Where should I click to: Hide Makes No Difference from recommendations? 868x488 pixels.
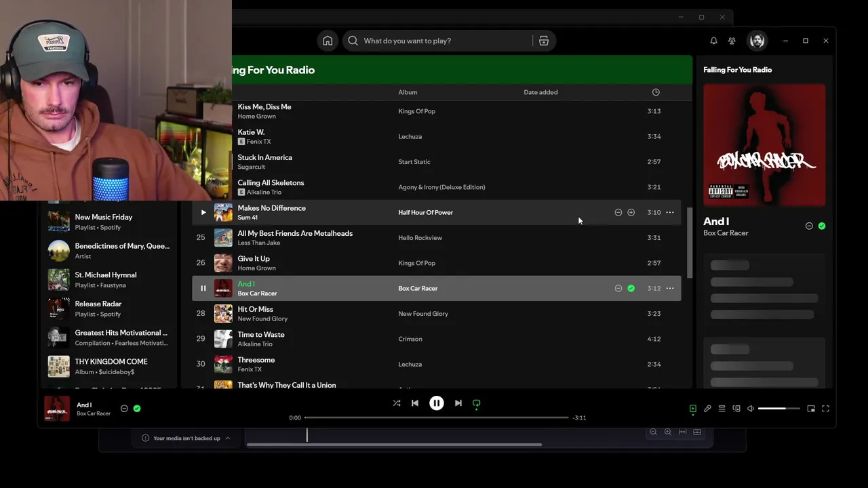618,212
